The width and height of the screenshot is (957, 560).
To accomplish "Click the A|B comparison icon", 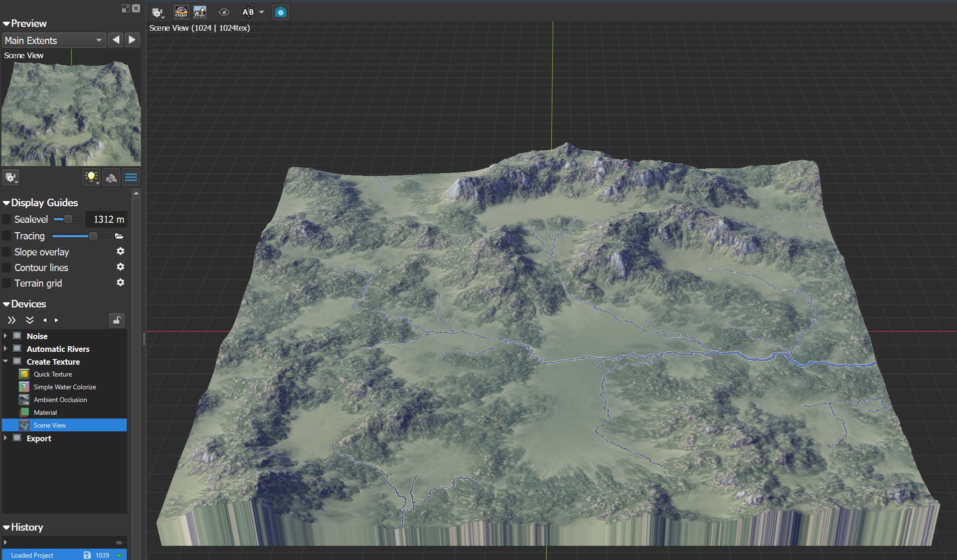I will (248, 12).
